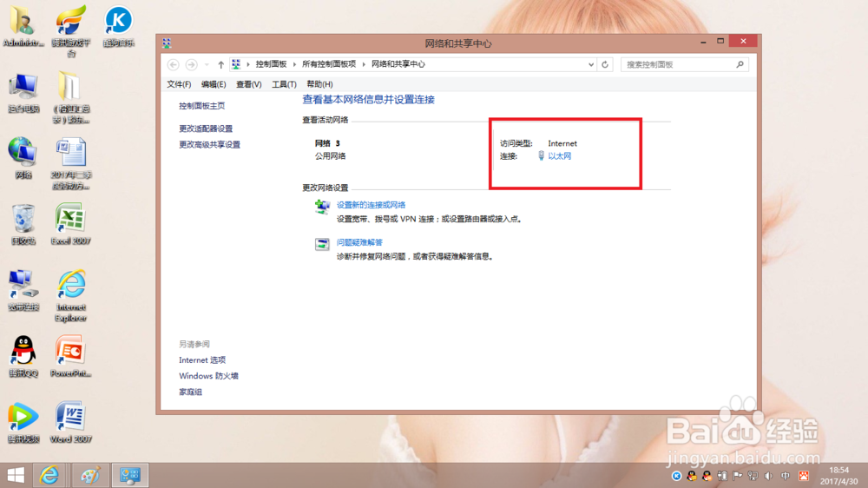Image resolution: width=868 pixels, height=488 pixels.
Task: Click the new connection setup icon
Action: tap(322, 207)
